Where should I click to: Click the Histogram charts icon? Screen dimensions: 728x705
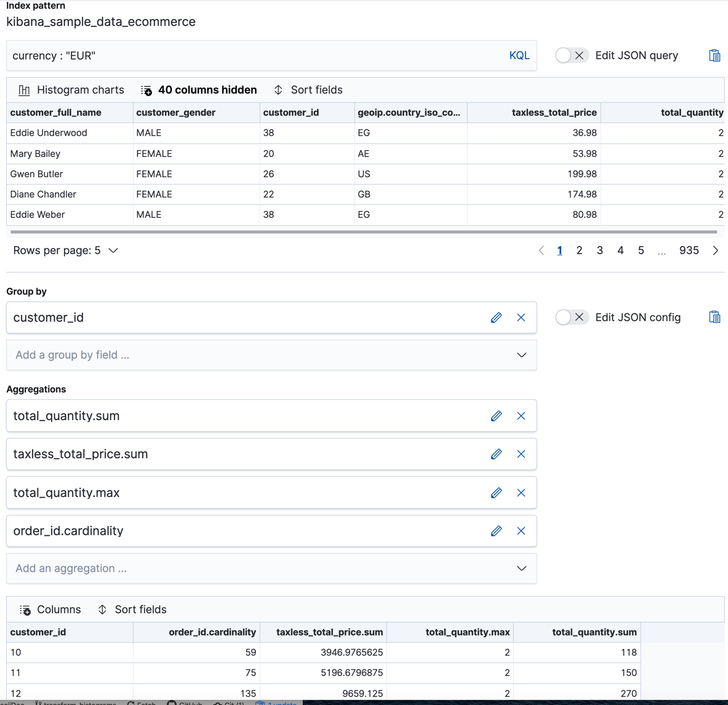(x=23, y=90)
